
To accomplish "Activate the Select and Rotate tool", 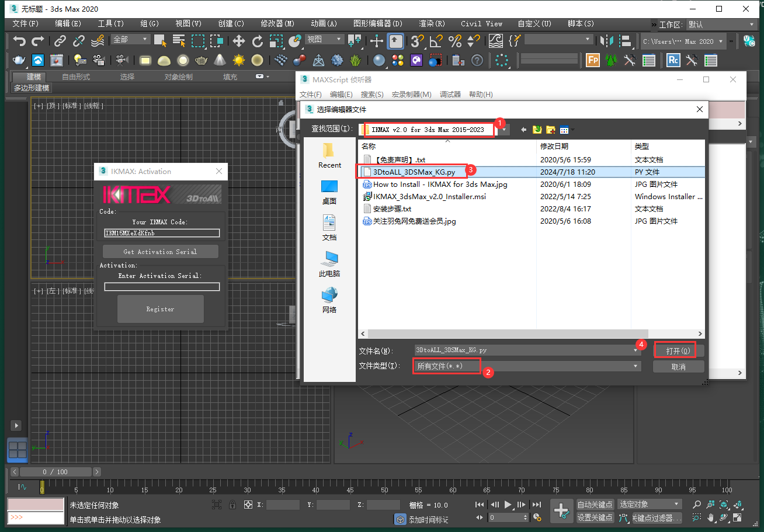I will [257, 41].
